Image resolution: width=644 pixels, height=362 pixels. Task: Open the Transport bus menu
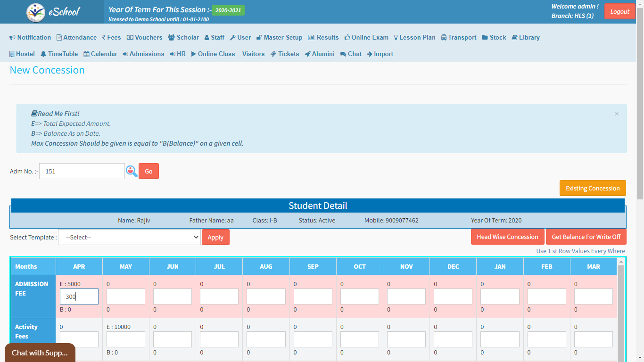coord(458,38)
